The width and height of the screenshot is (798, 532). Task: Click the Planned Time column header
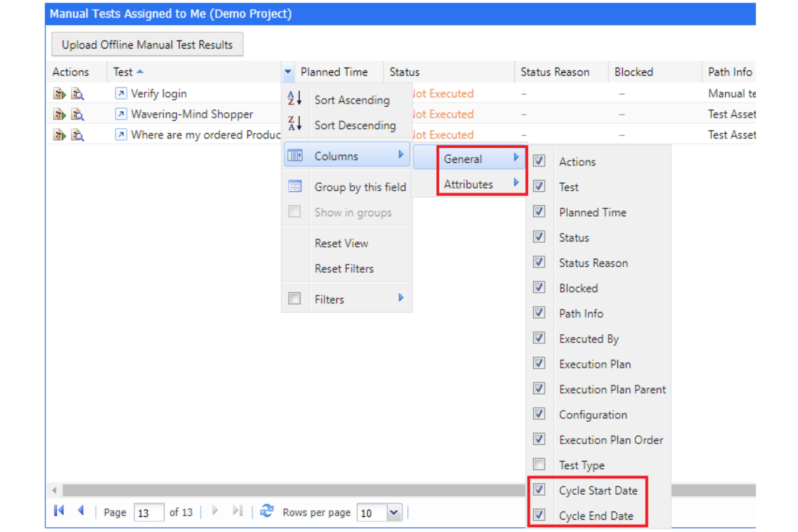339,72
